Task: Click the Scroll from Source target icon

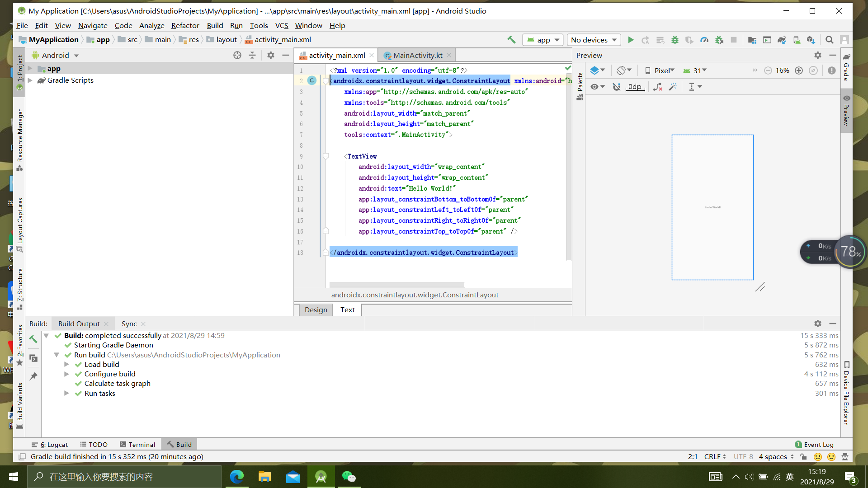Action: 237,55
